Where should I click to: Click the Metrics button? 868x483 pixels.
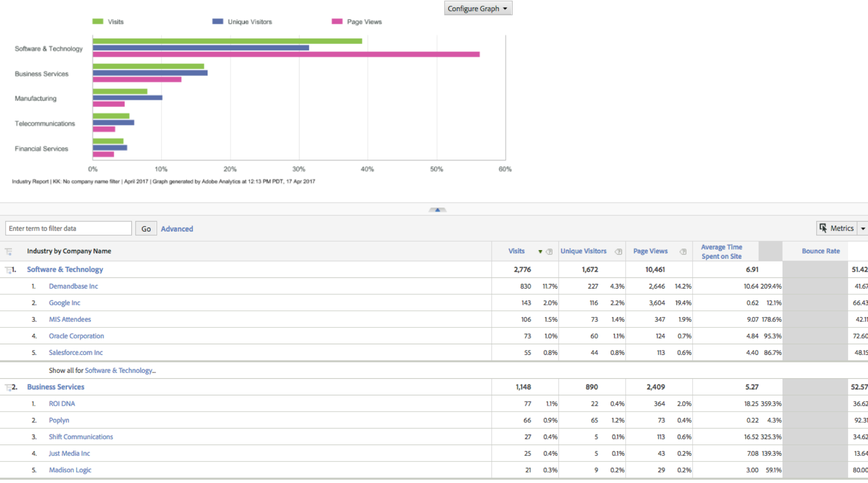tap(837, 228)
